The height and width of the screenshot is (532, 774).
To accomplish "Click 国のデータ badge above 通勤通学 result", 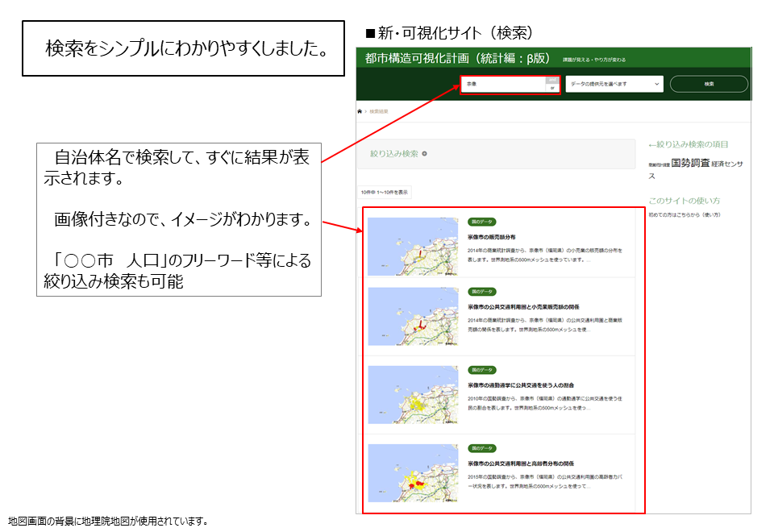I will click(482, 370).
